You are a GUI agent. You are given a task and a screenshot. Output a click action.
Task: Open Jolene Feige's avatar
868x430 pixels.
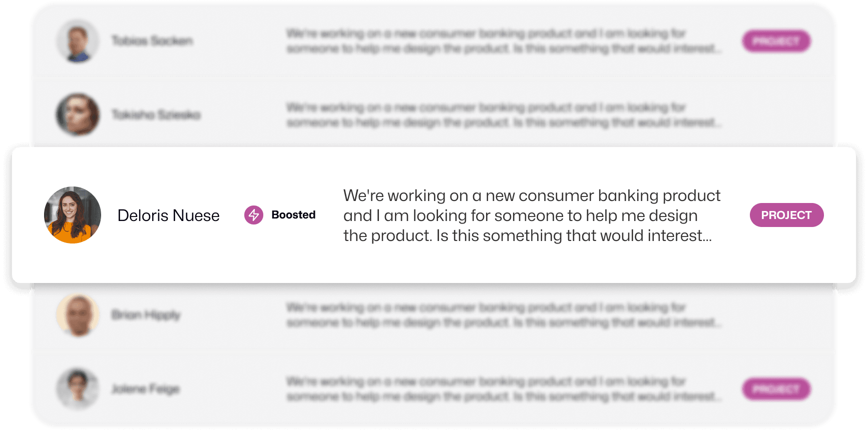78,389
